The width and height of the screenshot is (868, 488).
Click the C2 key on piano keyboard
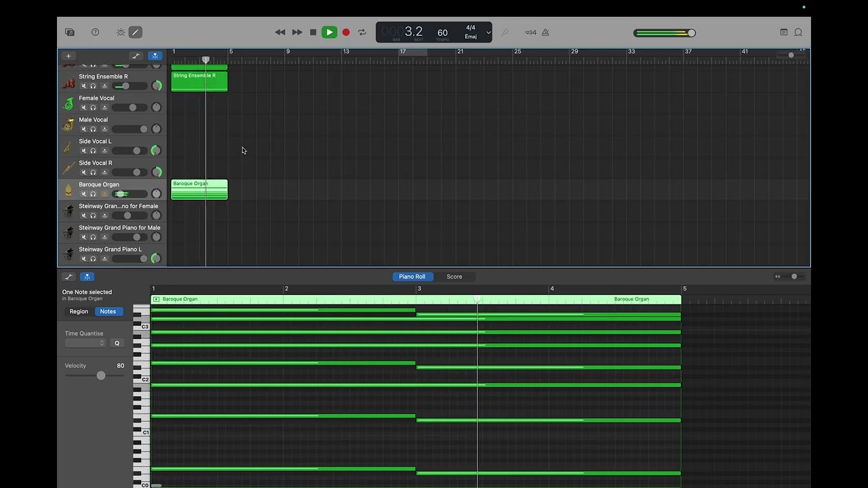[141, 380]
